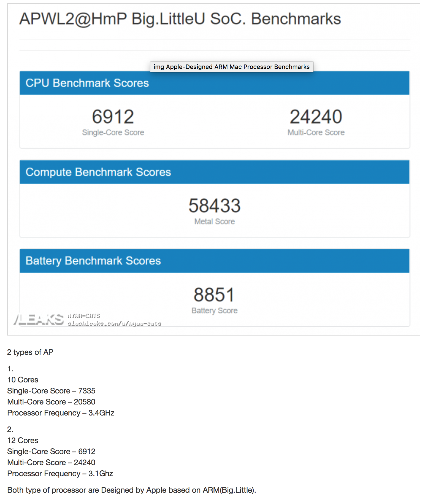Click the '2 types of AP' text

(30, 352)
